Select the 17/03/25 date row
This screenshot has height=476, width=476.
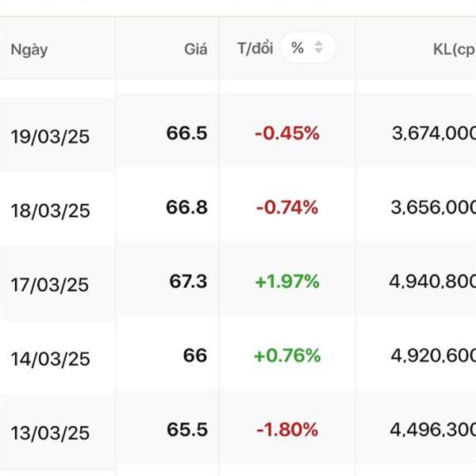50,285
